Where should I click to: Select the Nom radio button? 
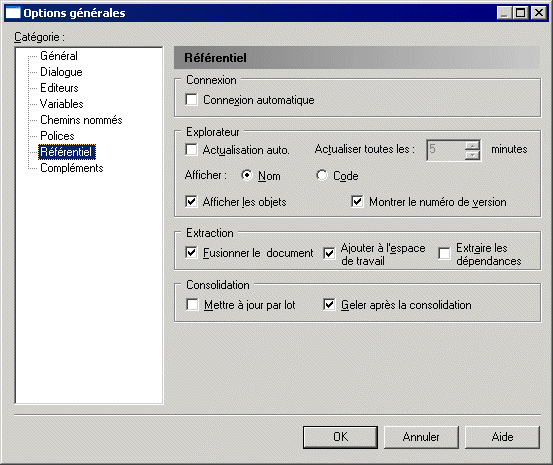pos(247,175)
